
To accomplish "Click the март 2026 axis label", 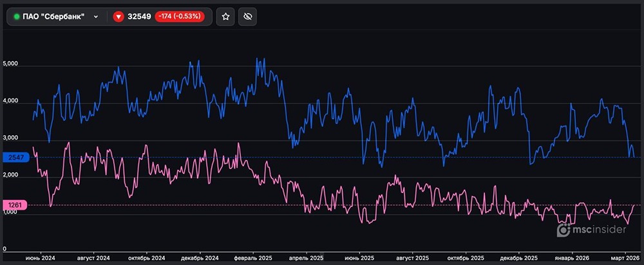I will click(x=625, y=258).
